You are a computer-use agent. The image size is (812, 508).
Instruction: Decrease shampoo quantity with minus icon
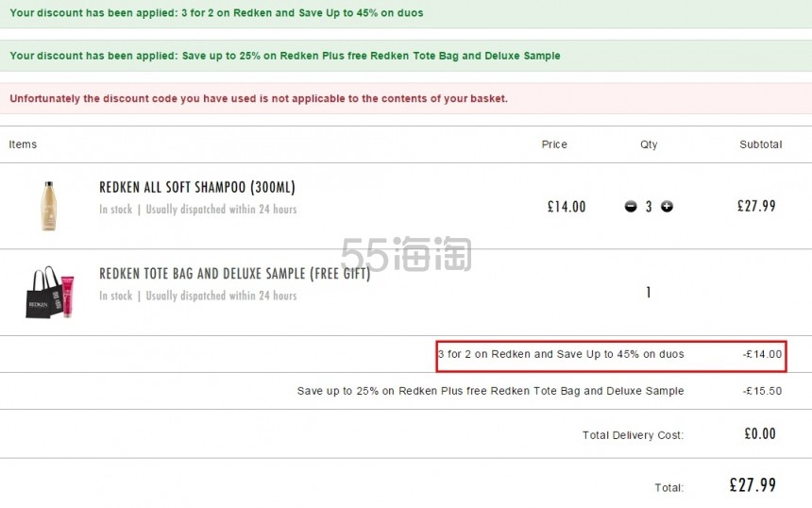(x=630, y=207)
